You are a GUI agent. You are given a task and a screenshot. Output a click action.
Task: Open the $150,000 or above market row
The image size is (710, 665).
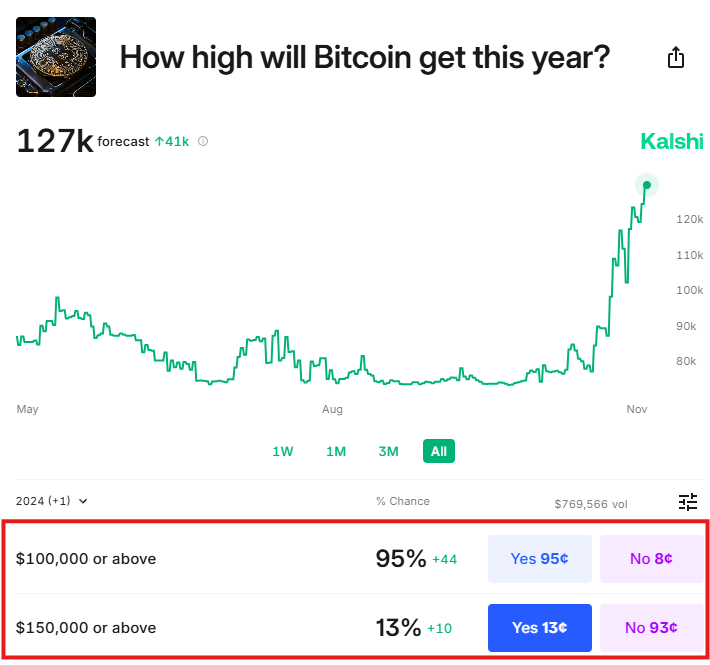click(86, 628)
